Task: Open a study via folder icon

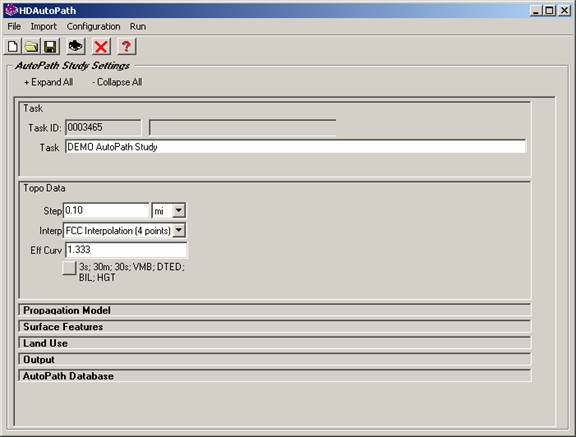Action: [x=32, y=47]
